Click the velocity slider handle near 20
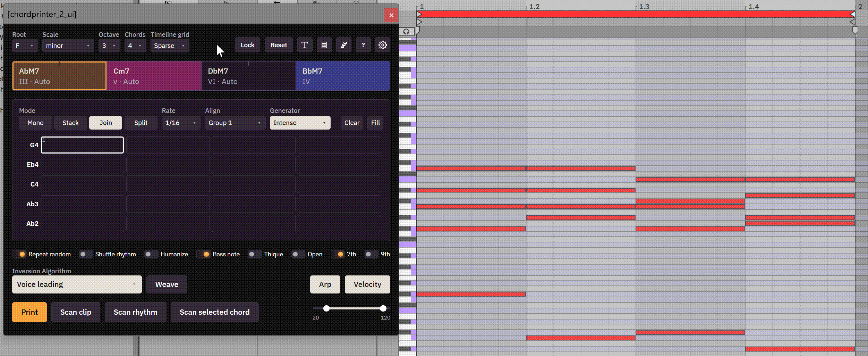This screenshot has height=356, width=868. [326, 308]
